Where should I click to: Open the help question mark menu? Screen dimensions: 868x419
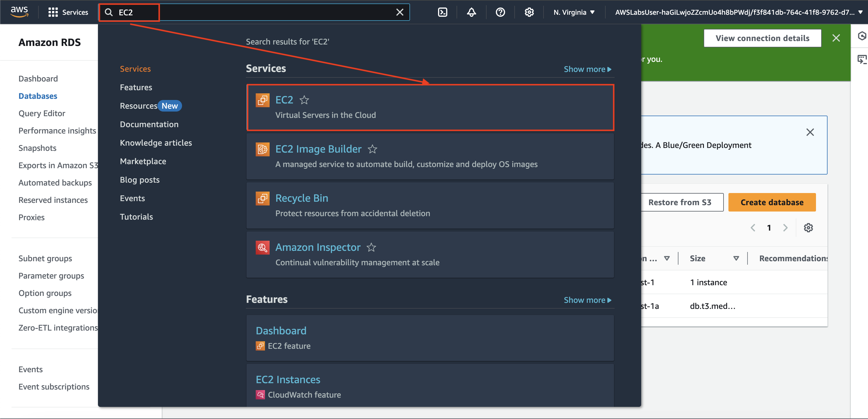point(500,12)
